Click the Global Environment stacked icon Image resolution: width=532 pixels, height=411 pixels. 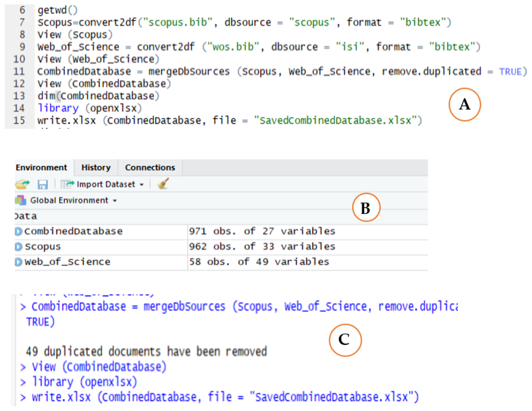20,200
